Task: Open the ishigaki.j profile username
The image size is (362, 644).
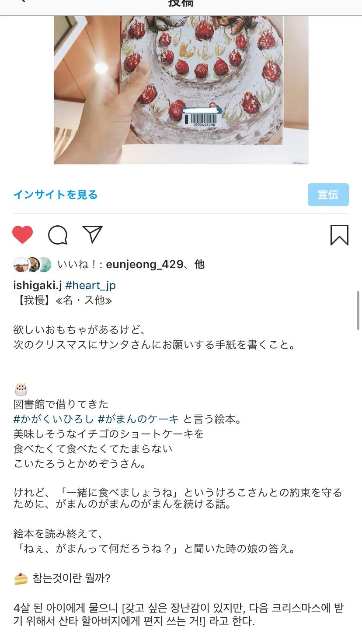Action: point(38,286)
